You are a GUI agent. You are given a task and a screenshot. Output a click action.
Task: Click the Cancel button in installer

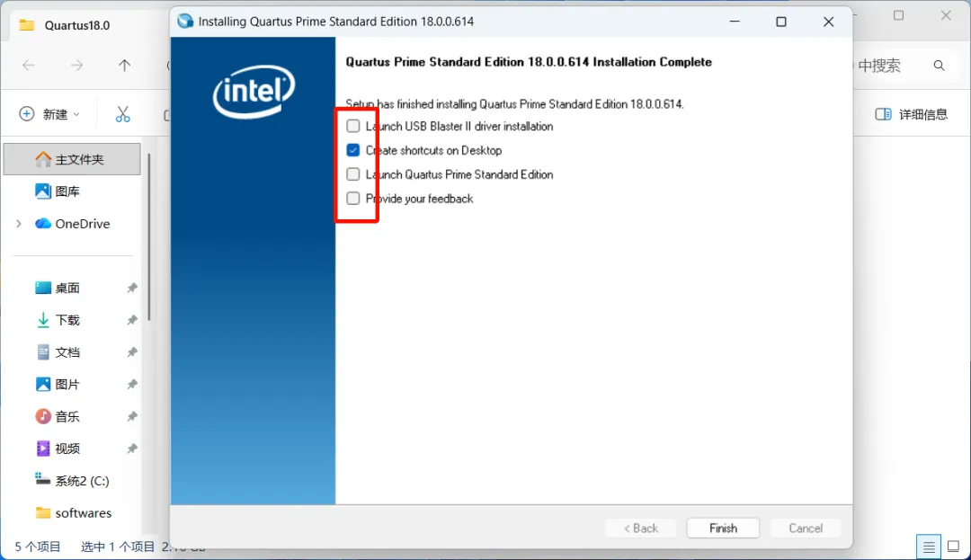pos(805,528)
